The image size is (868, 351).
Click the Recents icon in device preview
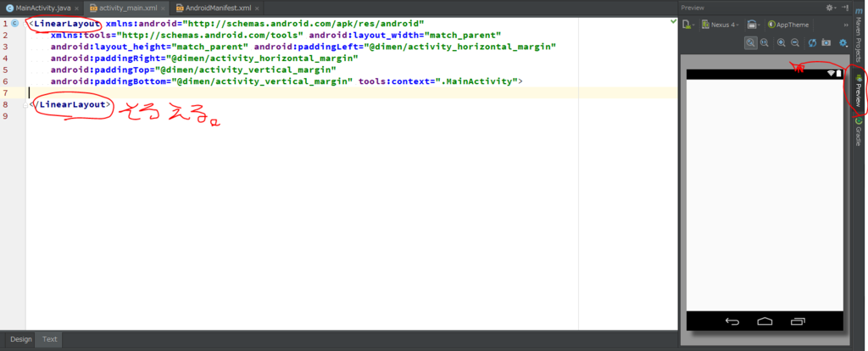(x=798, y=321)
